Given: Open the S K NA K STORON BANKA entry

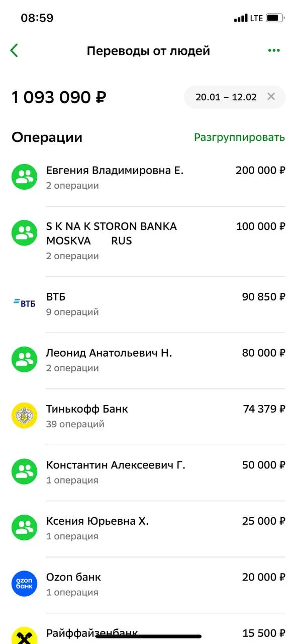Looking at the screenshot, I should [x=113, y=226].
